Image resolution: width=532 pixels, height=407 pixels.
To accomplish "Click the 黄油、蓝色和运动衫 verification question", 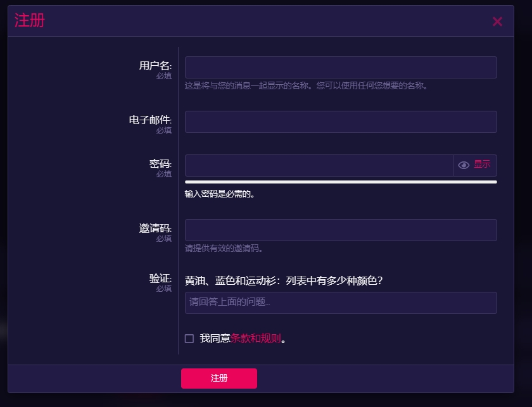I will click(283, 280).
